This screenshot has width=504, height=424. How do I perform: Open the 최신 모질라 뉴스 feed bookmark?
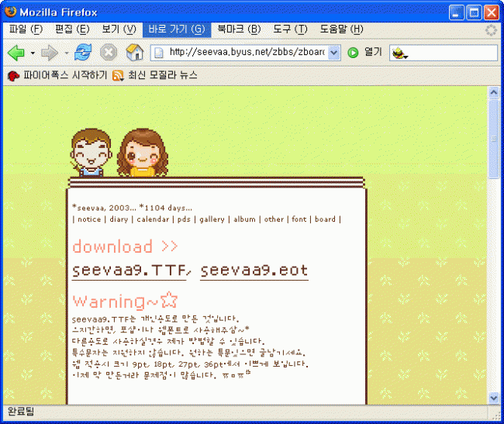[155, 75]
